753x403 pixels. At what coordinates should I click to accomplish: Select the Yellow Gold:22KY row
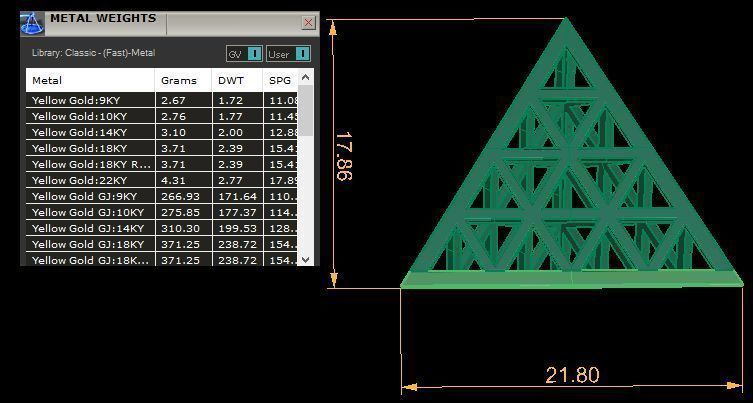pyautogui.click(x=162, y=180)
